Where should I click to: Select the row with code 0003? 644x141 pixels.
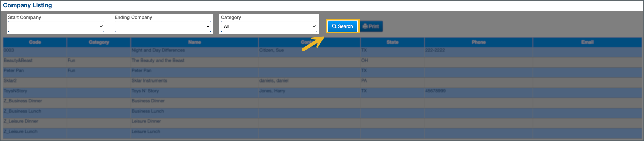click(9, 50)
